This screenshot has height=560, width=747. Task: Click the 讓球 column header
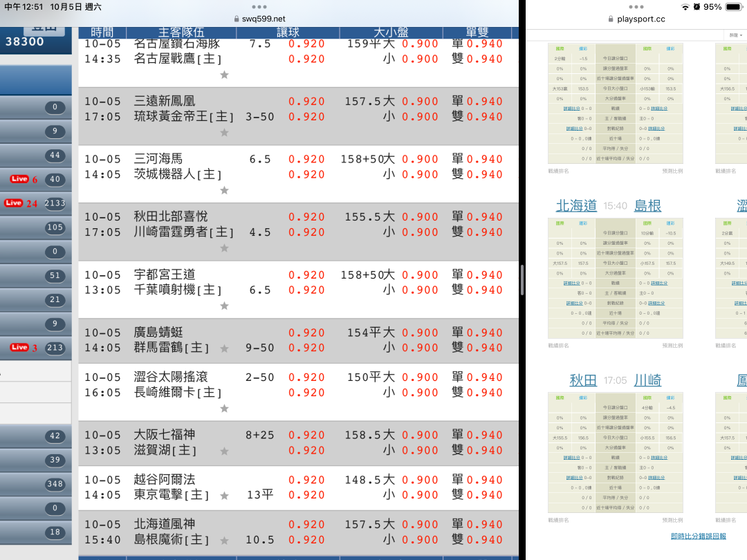[288, 32]
